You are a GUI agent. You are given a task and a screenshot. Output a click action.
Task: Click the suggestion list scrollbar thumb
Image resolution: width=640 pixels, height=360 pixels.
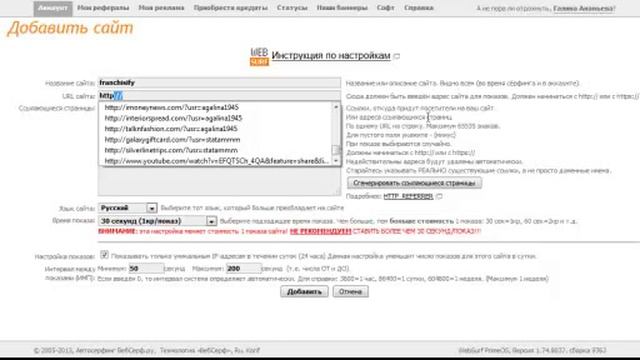click(336, 150)
